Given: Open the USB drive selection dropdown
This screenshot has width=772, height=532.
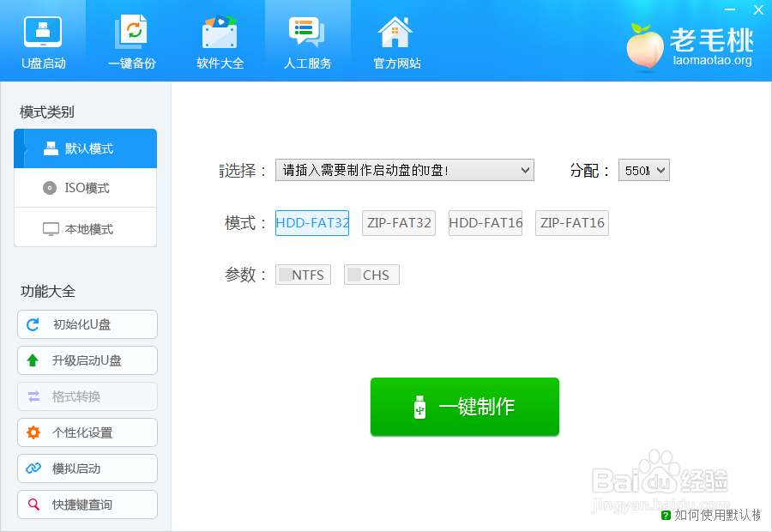Looking at the screenshot, I should point(404,170).
